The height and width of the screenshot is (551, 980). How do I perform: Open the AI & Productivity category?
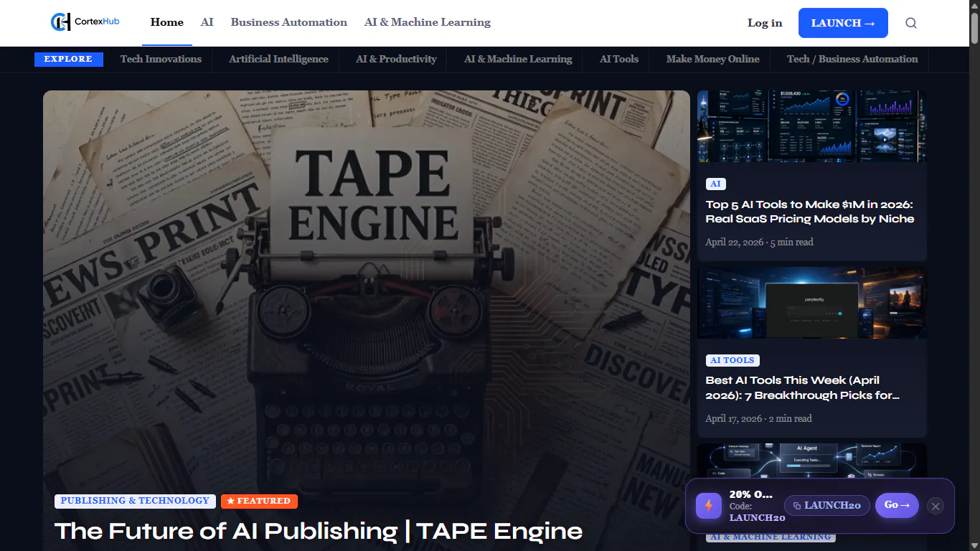click(396, 59)
